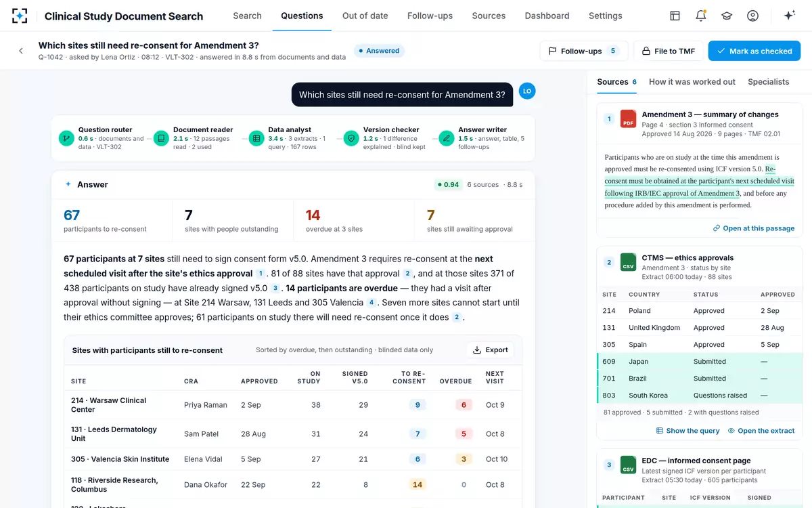This screenshot has width=812, height=508.
Task: Click the EDC CSV file icon
Action: coord(629,465)
